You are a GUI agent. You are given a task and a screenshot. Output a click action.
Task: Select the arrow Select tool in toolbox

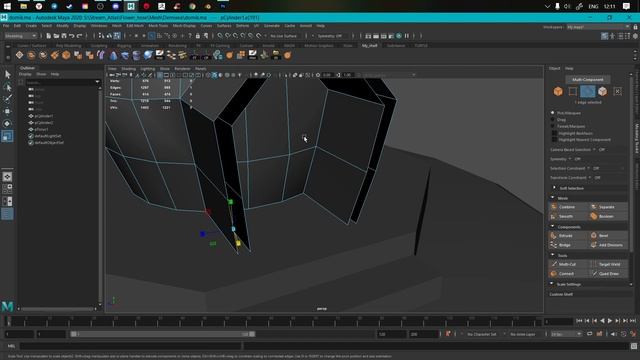[x=7, y=74]
